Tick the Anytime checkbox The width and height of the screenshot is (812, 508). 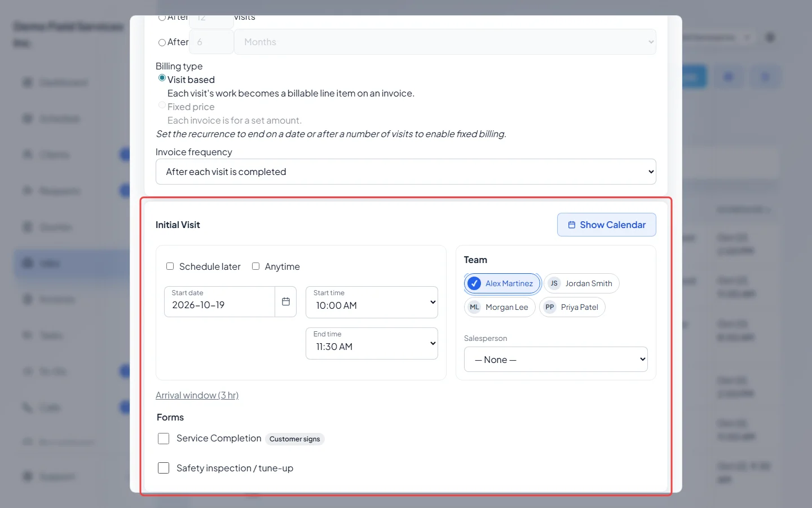(255, 266)
